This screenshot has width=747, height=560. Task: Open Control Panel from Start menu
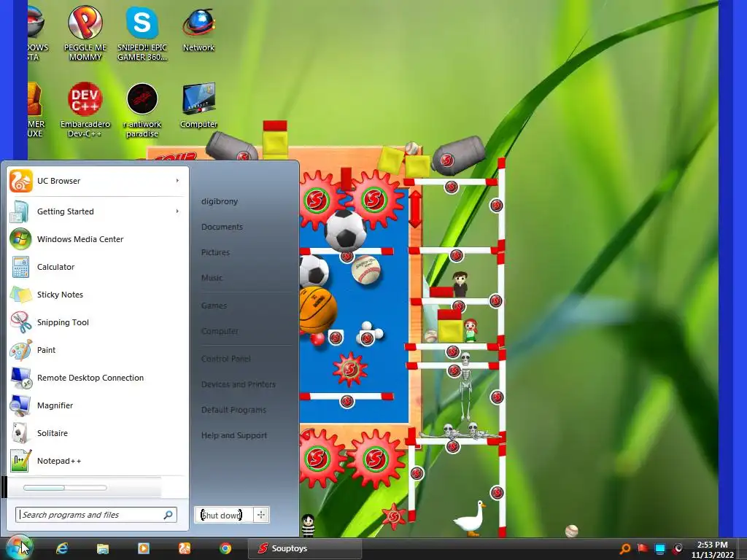tap(226, 359)
